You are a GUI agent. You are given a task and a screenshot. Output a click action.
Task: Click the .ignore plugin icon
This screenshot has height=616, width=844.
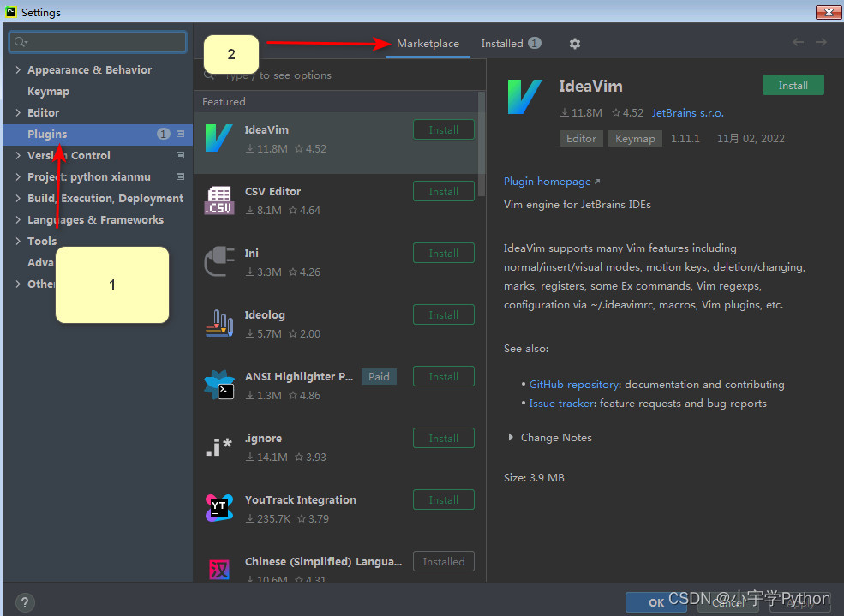(219, 446)
